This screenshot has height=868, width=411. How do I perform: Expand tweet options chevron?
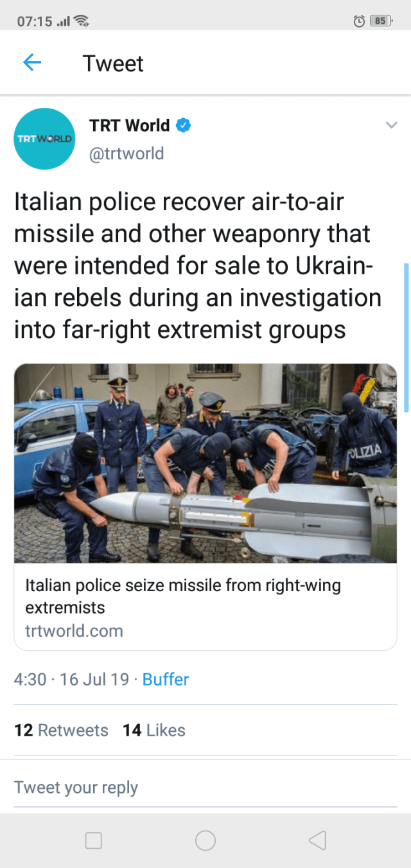tap(391, 126)
